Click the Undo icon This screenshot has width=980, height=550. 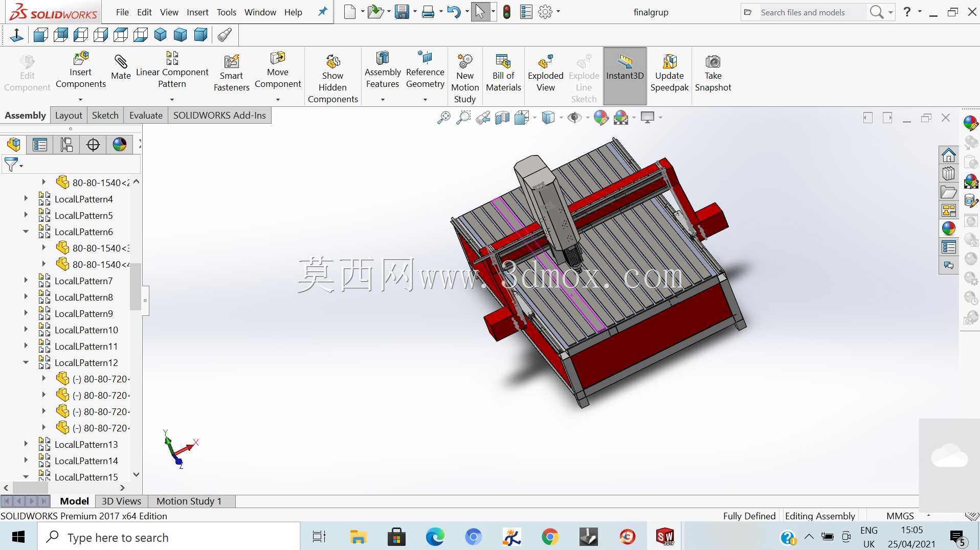click(x=454, y=12)
